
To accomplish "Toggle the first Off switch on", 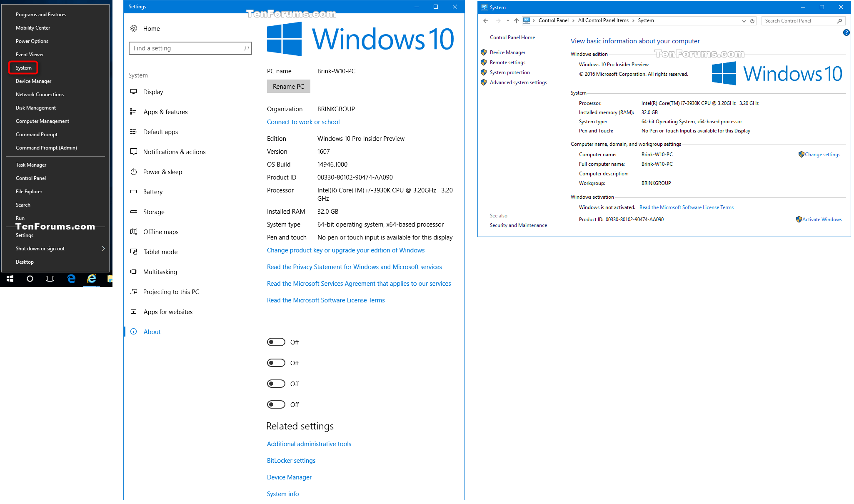I will pyautogui.click(x=275, y=342).
